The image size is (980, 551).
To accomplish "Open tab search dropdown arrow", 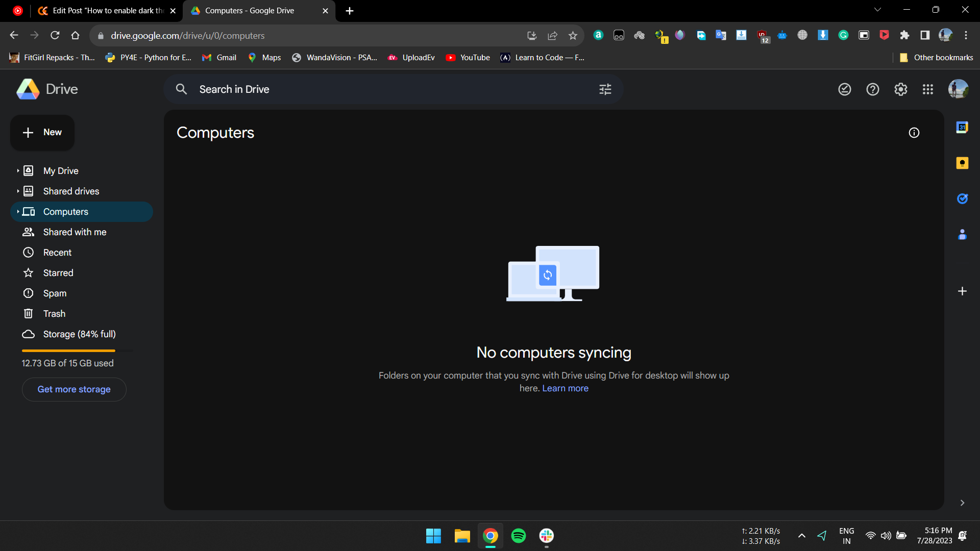I will click(877, 10).
